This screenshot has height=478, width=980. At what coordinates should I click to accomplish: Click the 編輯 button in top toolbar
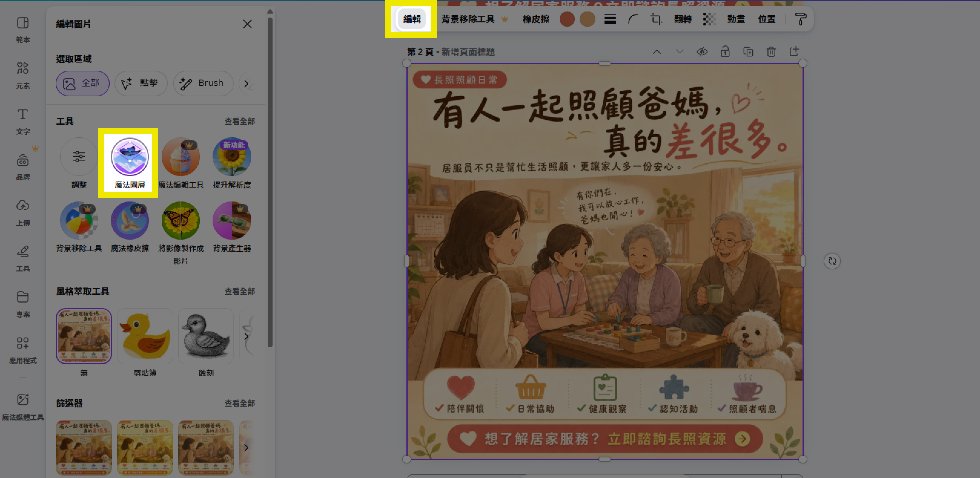412,19
